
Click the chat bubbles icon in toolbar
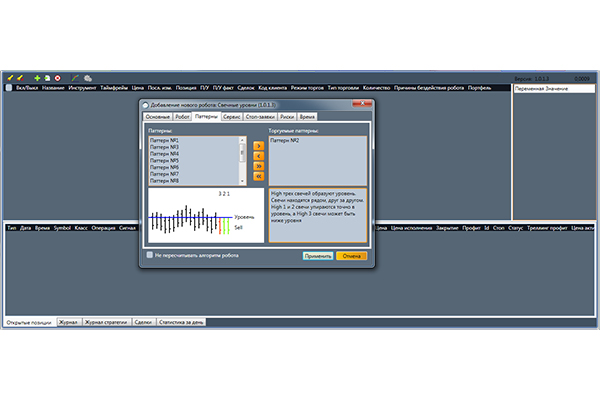(x=88, y=77)
